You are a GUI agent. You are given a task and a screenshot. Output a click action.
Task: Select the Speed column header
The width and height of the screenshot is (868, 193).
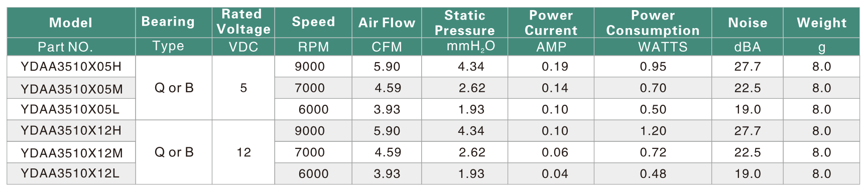313,22
